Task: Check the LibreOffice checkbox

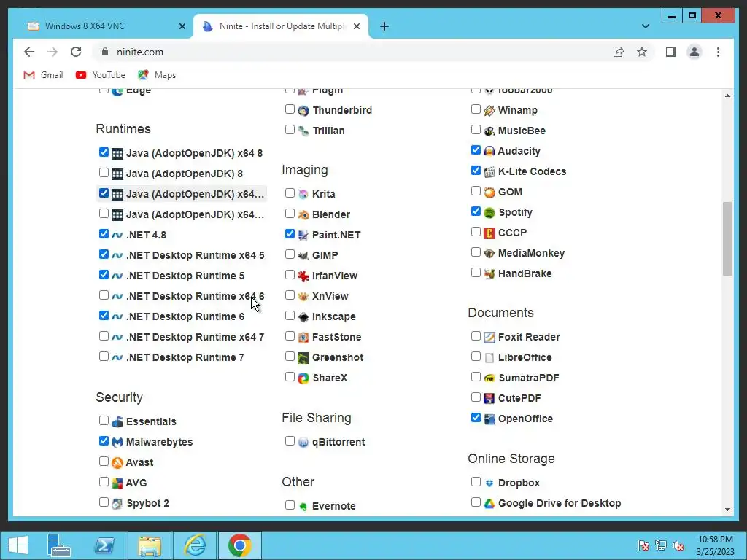Action: (476, 356)
